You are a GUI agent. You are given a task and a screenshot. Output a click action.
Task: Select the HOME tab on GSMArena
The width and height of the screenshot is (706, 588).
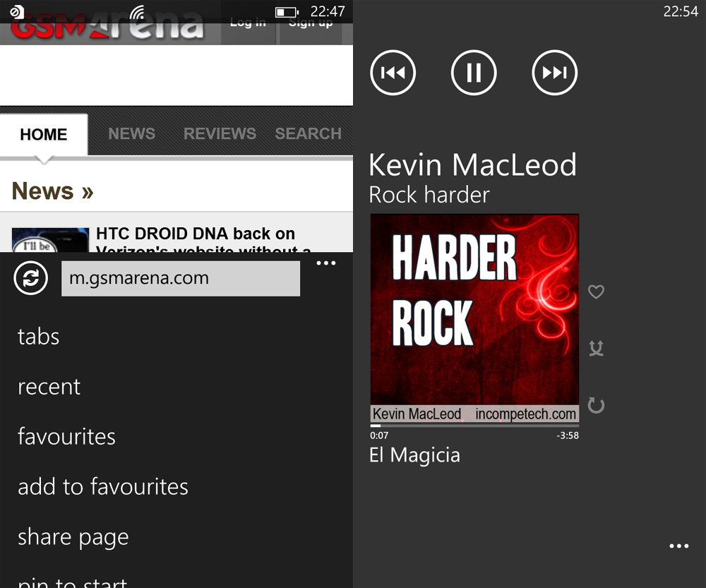pyautogui.click(x=44, y=134)
